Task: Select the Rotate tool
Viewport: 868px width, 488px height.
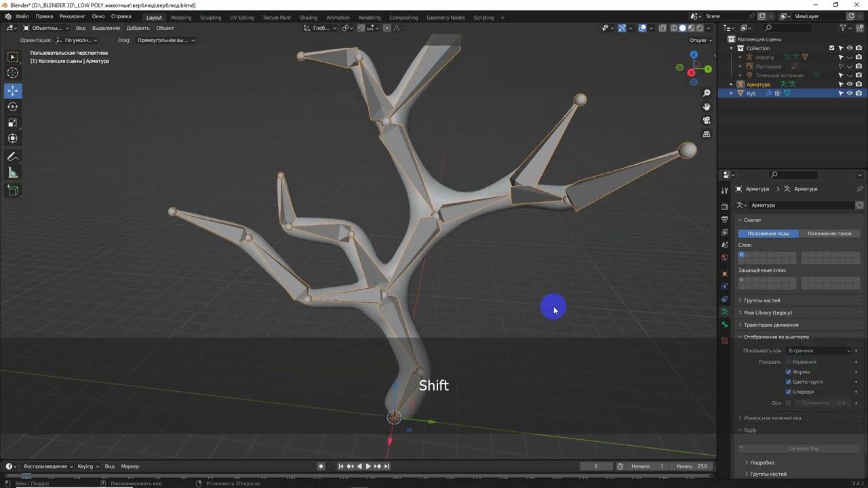Action: 13,106
